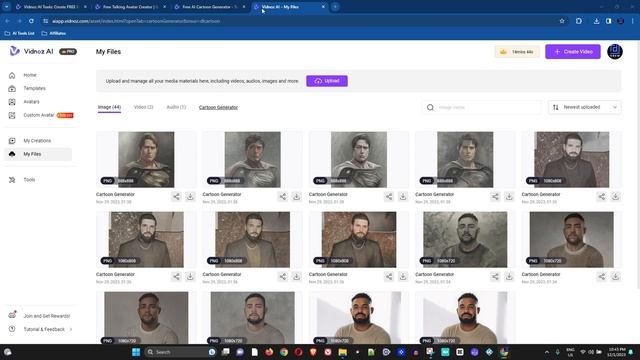
Task: Open Windows Start menu
Action: click(136, 352)
